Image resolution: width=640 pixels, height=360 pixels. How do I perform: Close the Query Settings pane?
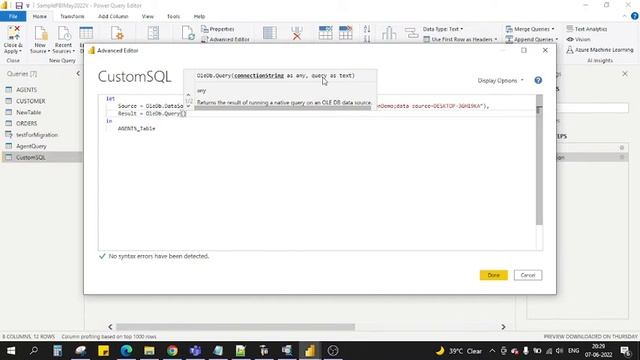625,74
